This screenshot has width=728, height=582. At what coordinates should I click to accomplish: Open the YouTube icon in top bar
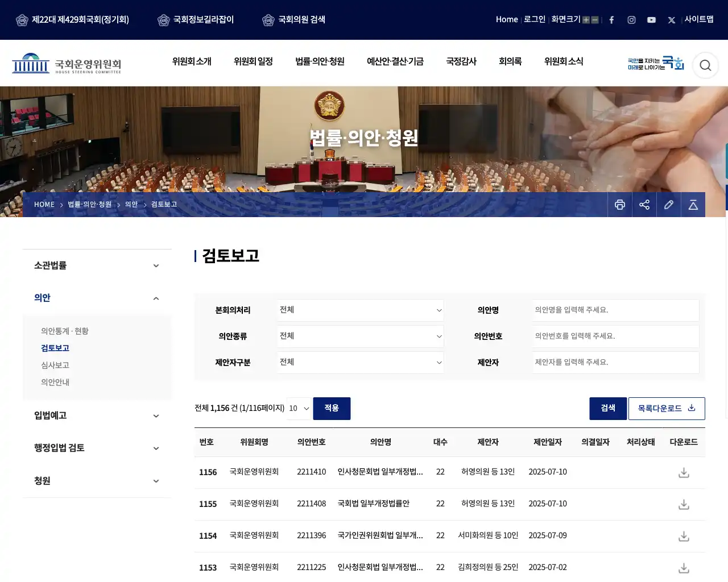pos(651,20)
